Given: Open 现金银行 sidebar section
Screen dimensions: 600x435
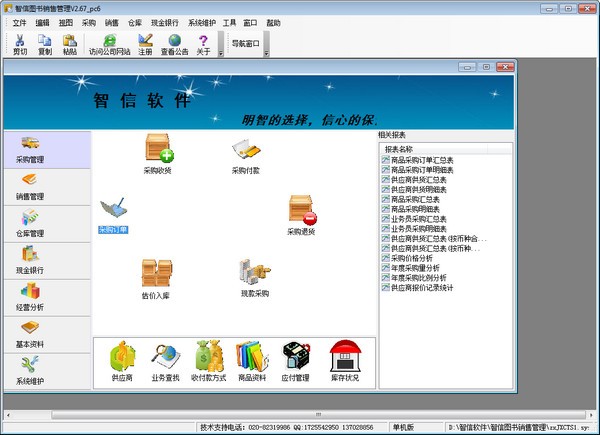Looking at the screenshot, I should tap(47, 261).
